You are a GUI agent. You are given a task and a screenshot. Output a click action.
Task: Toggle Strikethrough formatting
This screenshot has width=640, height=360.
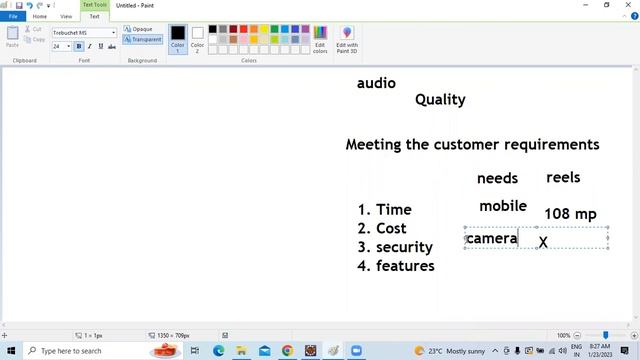[x=112, y=47]
